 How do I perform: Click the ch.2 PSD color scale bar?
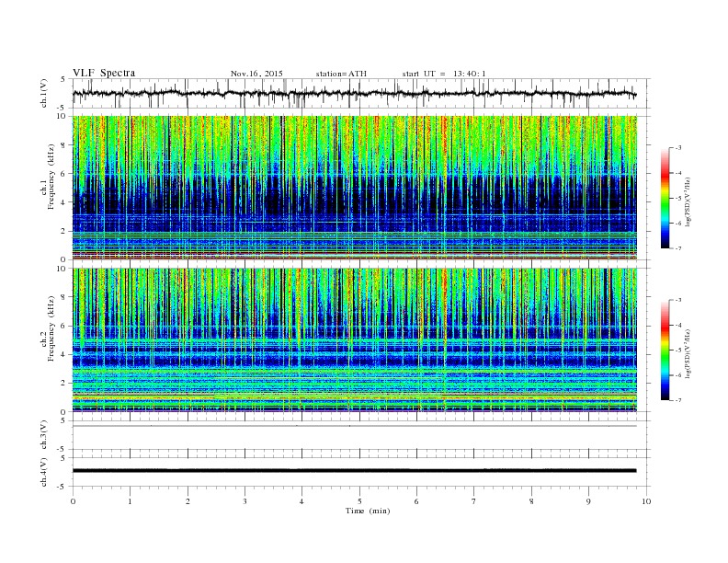[x=665, y=350]
